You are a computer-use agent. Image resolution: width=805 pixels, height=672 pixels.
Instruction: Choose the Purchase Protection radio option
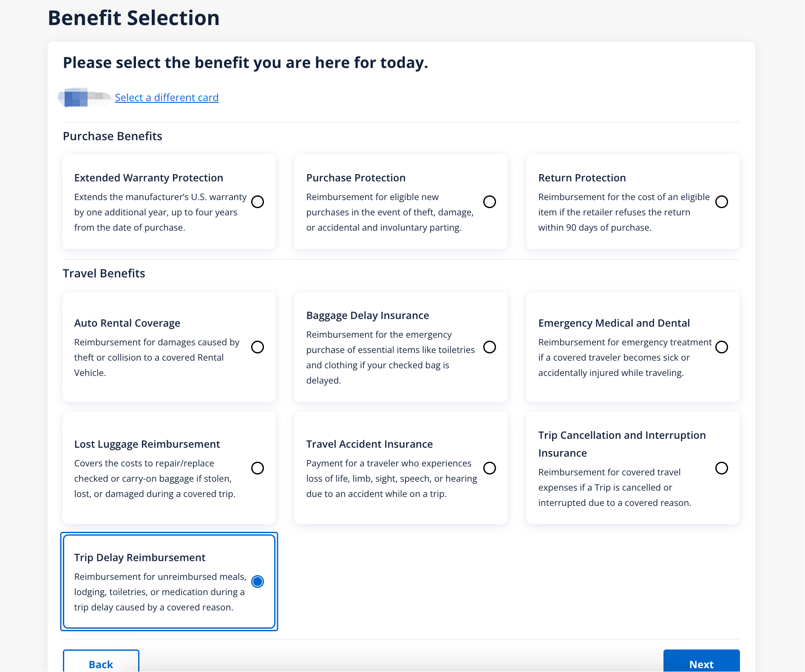[490, 202]
